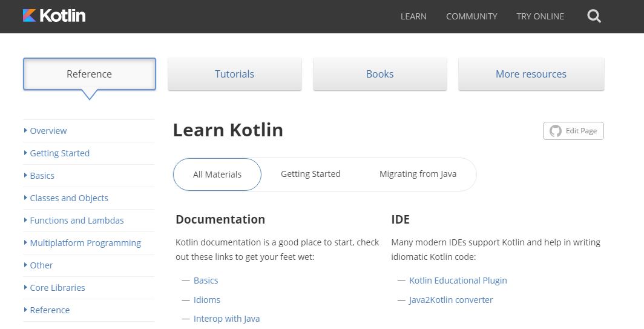644x329 pixels.
Task: Open the More resources tab
Action: point(531,74)
